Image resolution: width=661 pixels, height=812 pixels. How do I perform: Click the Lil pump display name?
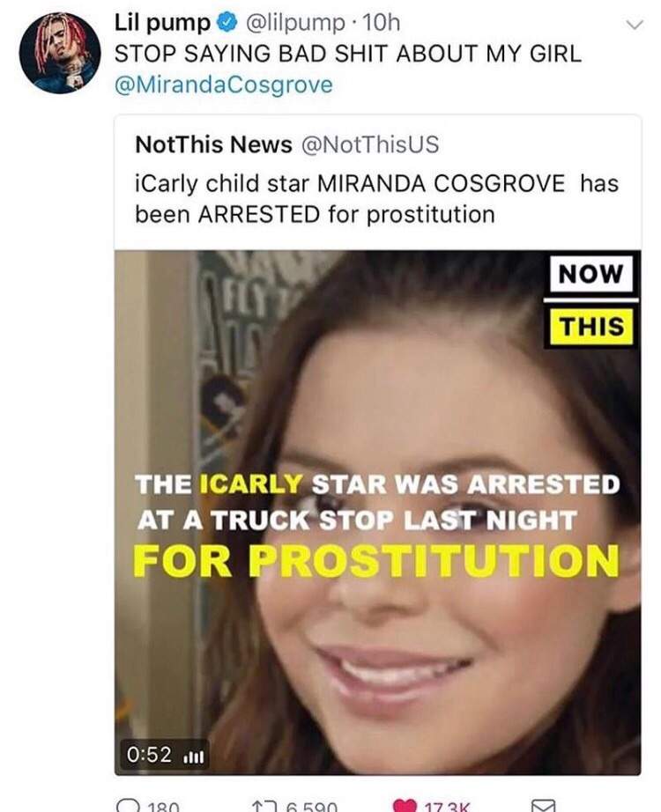[162, 23]
